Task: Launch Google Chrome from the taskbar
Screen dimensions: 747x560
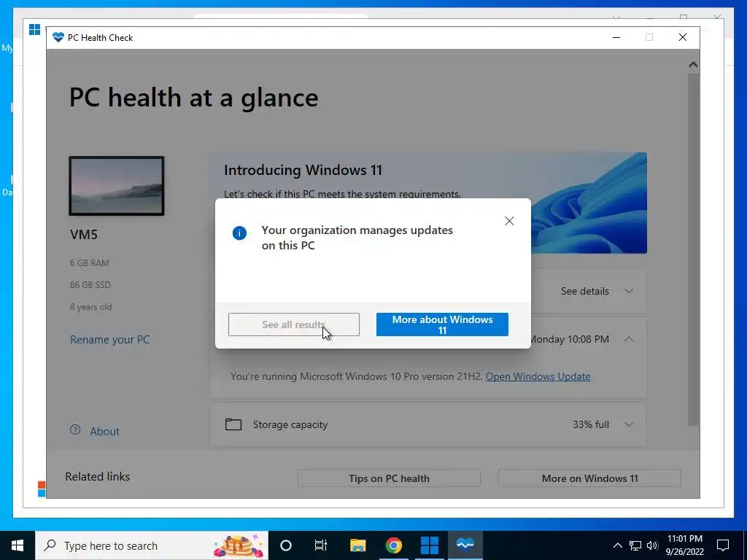Action: point(393,545)
